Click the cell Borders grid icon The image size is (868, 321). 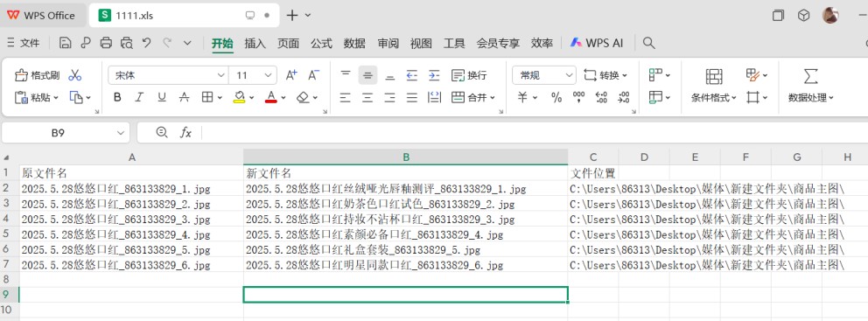pyautogui.click(x=207, y=97)
